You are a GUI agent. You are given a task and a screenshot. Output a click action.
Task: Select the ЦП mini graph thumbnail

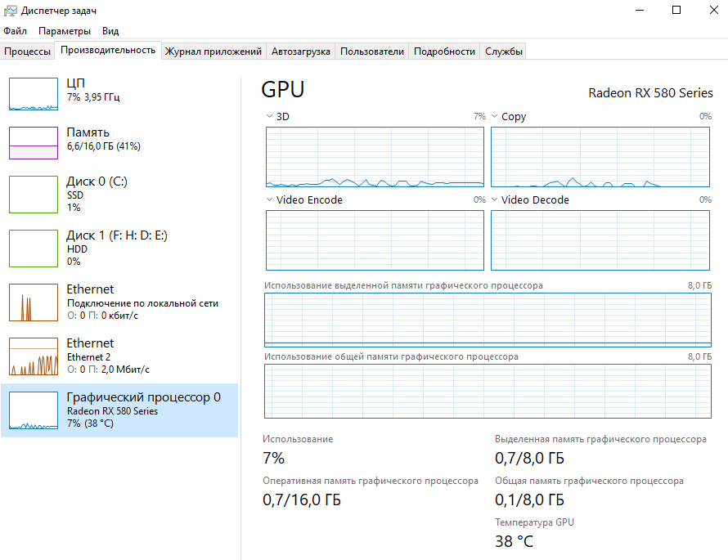pos(34,94)
